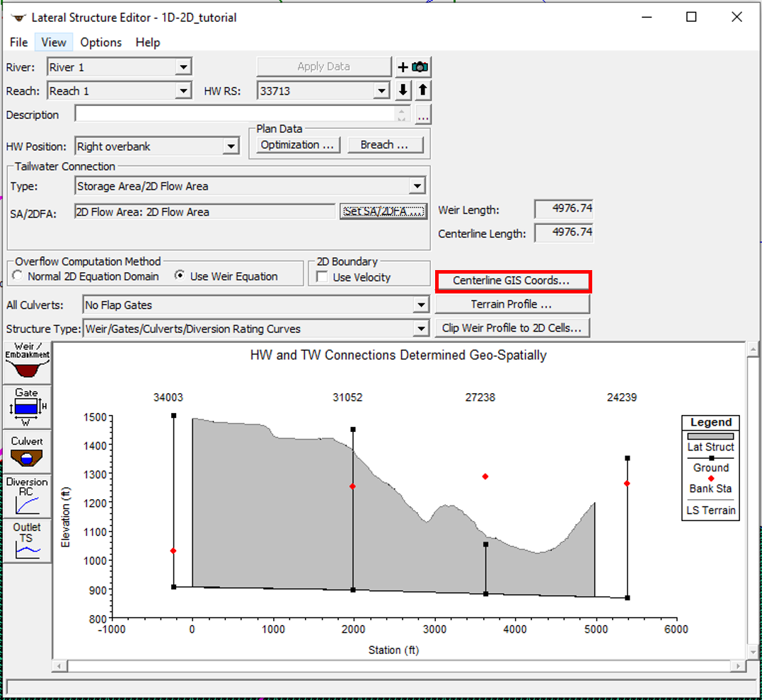Click the add picture camera icon
The image size is (762, 700).
(x=413, y=67)
